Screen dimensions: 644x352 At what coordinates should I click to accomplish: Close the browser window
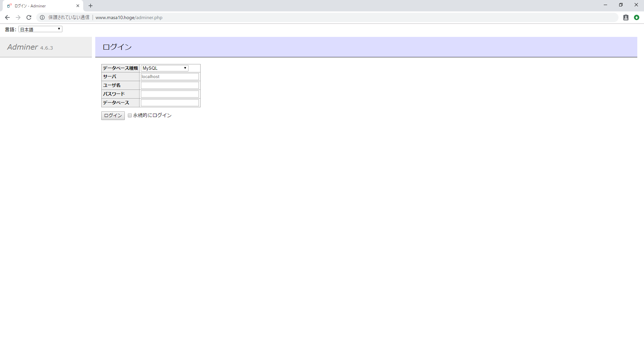pos(636,5)
